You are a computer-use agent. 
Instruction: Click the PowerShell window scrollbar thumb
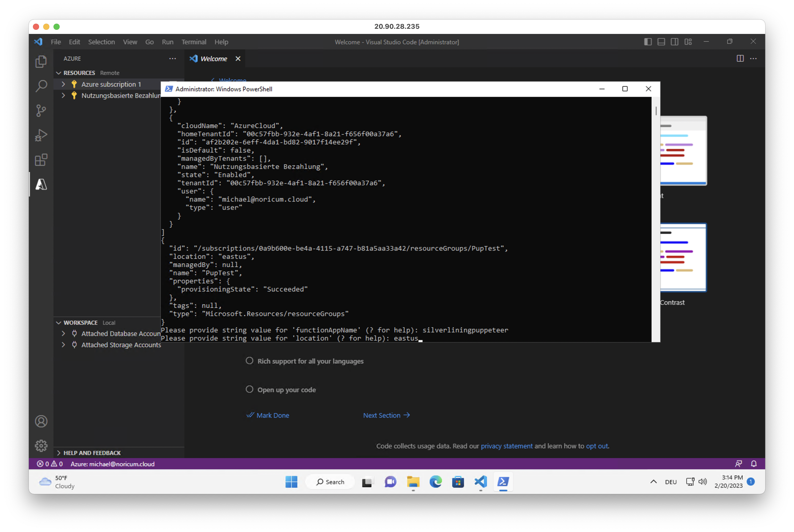coord(656,111)
